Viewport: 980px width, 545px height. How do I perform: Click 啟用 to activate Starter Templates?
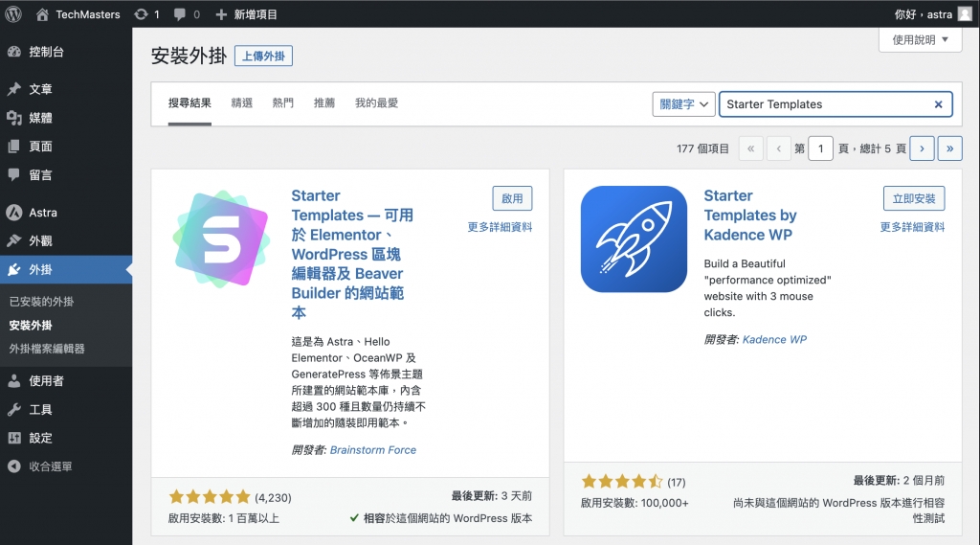point(512,198)
